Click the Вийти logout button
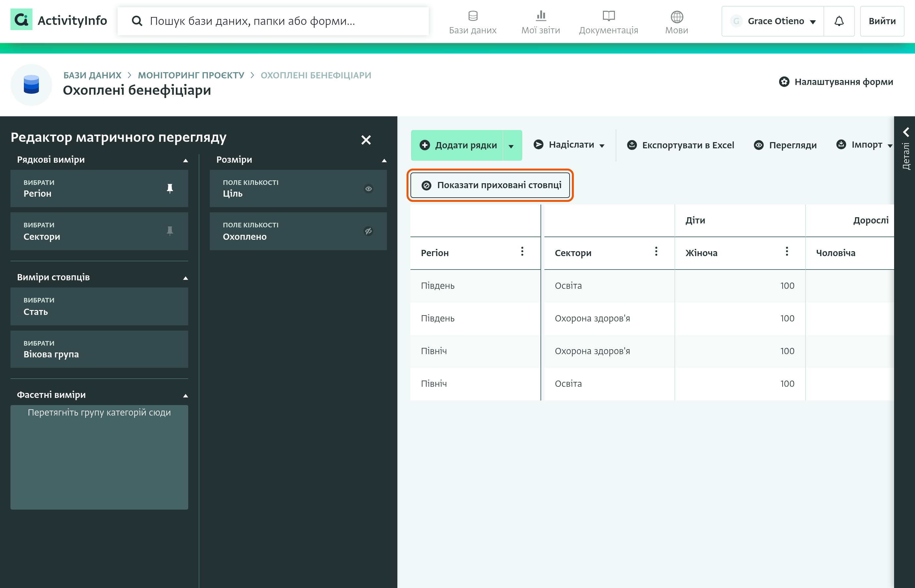This screenshot has width=915, height=588. (882, 21)
